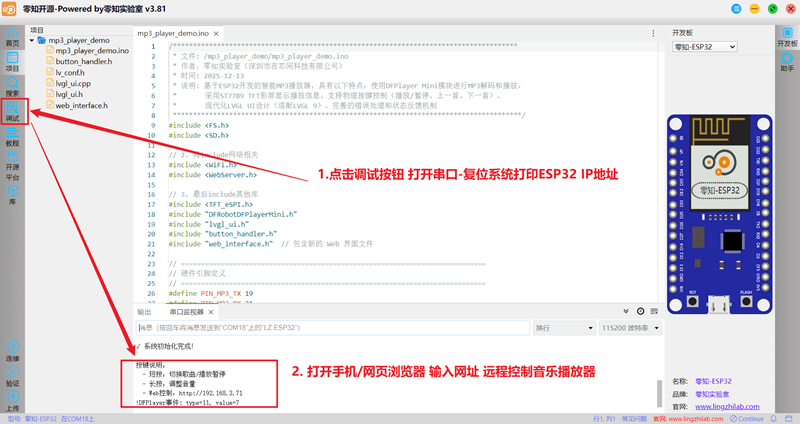Toggle autoscroll double-chevron icon in serial monitor
The image size is (800, 424).
(x=626, y=311)
